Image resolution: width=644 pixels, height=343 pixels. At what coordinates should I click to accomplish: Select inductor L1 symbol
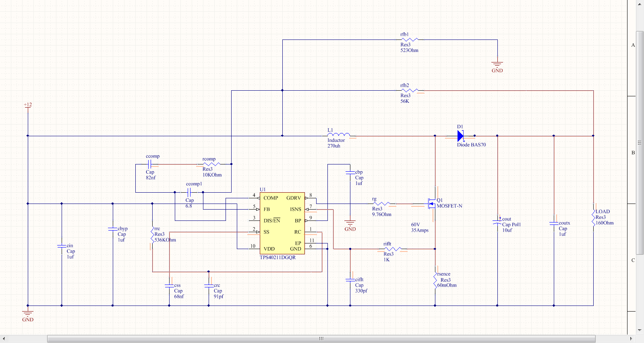[x=339, y=135]
